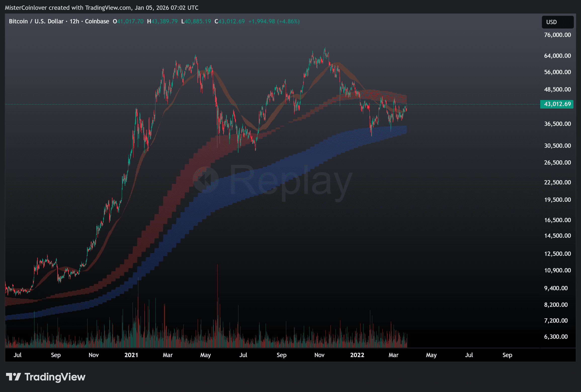Click the Bitcoin / U.S. Dollar symbol title
581x392 pixels.
tap(36, 21)
